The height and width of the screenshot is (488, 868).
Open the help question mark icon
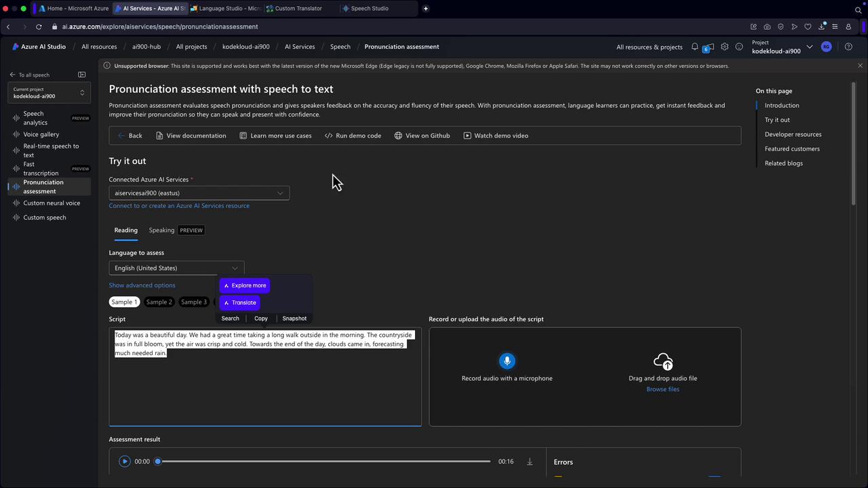pos(848,47)
